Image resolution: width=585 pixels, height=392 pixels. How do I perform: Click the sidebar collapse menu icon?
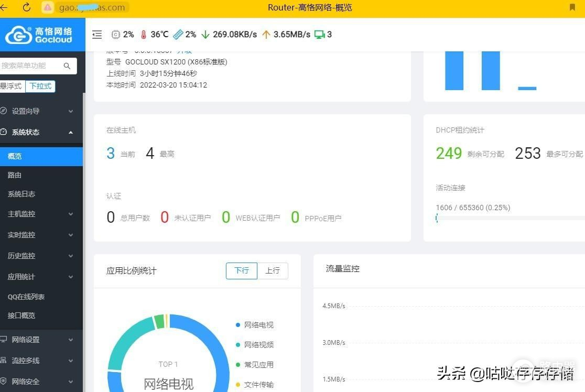pyautogui.click(x=97, y=35)
